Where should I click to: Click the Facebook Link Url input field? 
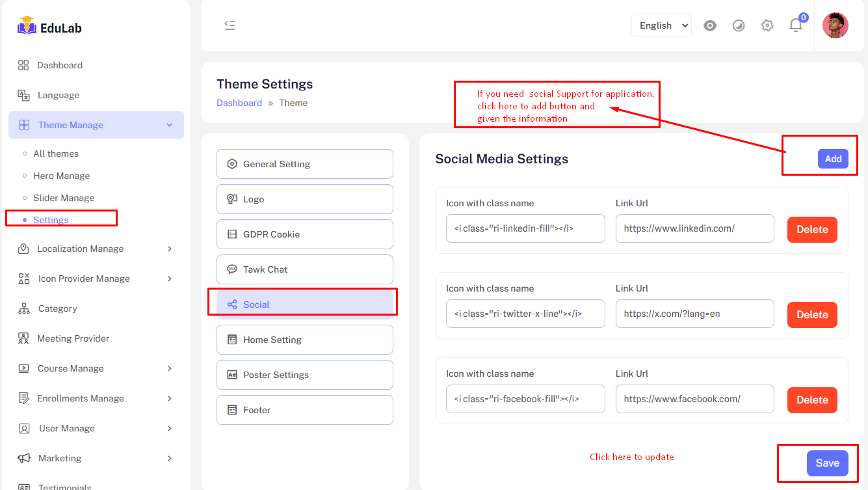(694, 399)
